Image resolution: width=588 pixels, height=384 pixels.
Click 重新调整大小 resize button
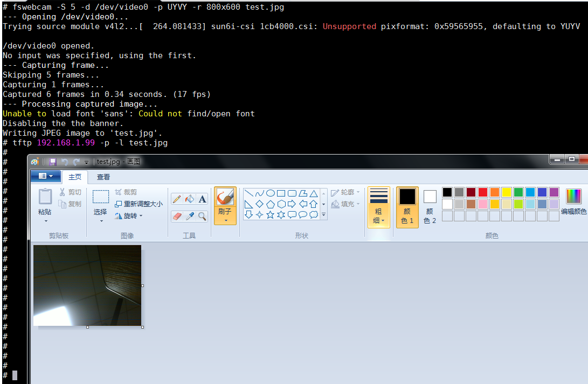point(139,204)
